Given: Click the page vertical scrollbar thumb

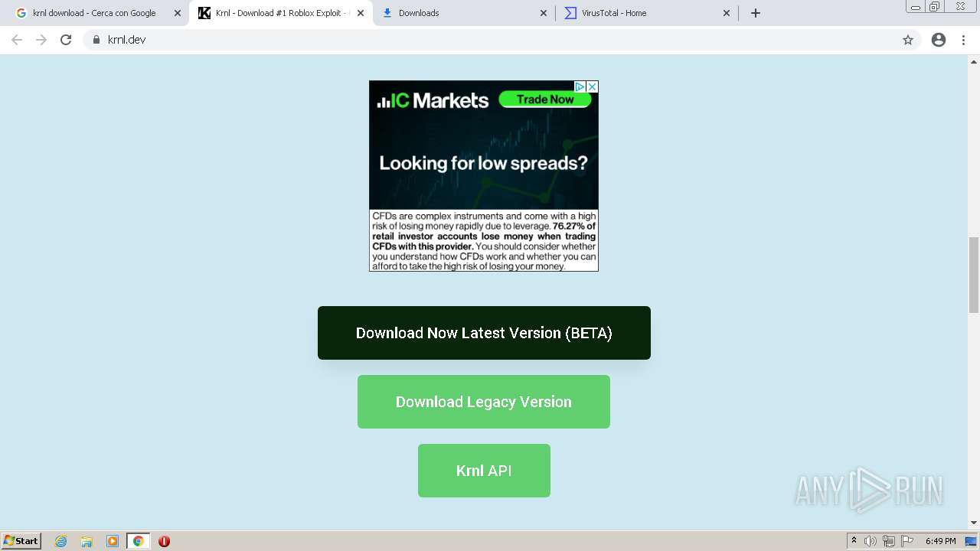Looking at the screenshot, I should [974, 275].
